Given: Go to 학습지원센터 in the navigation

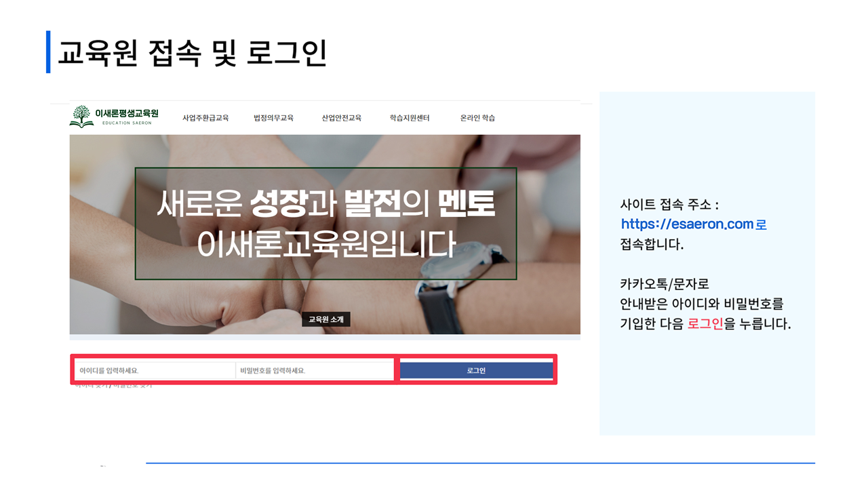Looking at the screenshot, I should [409, 118].
